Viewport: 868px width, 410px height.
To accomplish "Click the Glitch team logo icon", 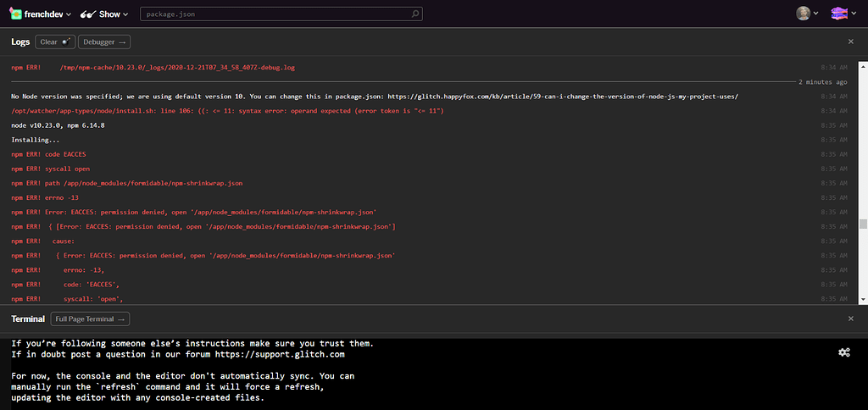I will pyautogui.click(x=839, y=14).
